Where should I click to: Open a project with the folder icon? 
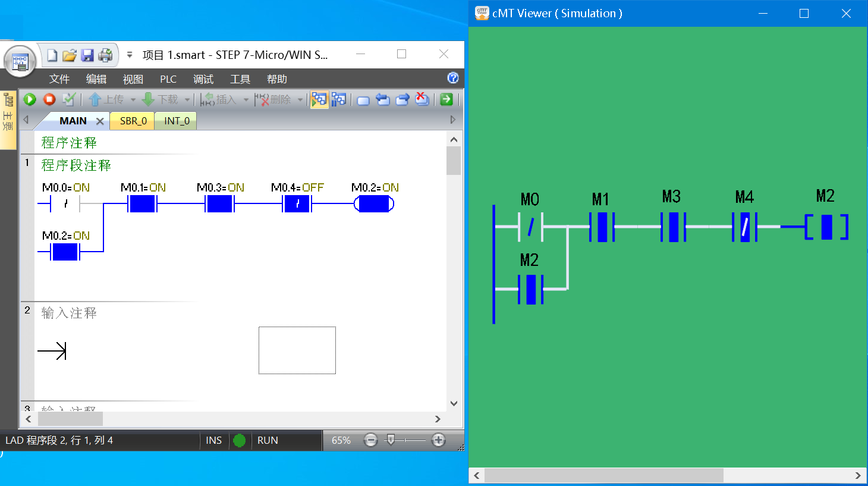(70, 55)
